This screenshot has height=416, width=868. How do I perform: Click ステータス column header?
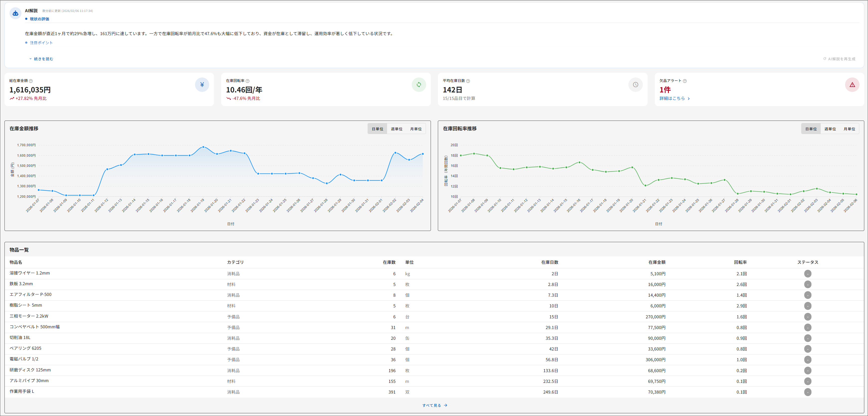(x=808, y=262)
